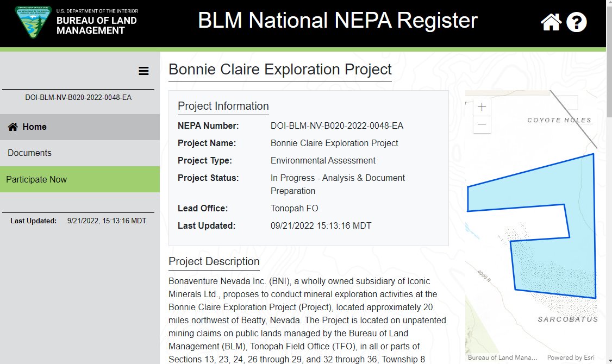The width and height of the screenshot is (612, 364).
Task: Click the small house icon beside sidebar Home
Action: (12, 127)
